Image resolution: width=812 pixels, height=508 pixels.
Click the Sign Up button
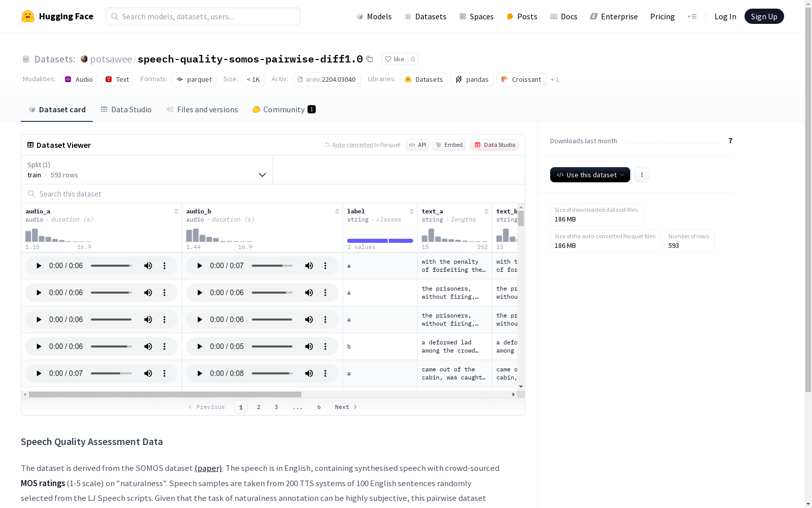click(764, 16)
